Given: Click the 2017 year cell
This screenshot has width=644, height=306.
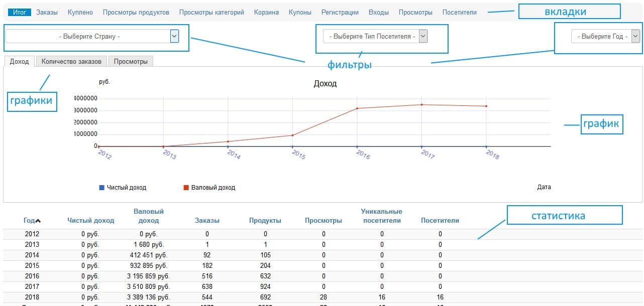Looking at the screenshot, I should tap(32, 286).
